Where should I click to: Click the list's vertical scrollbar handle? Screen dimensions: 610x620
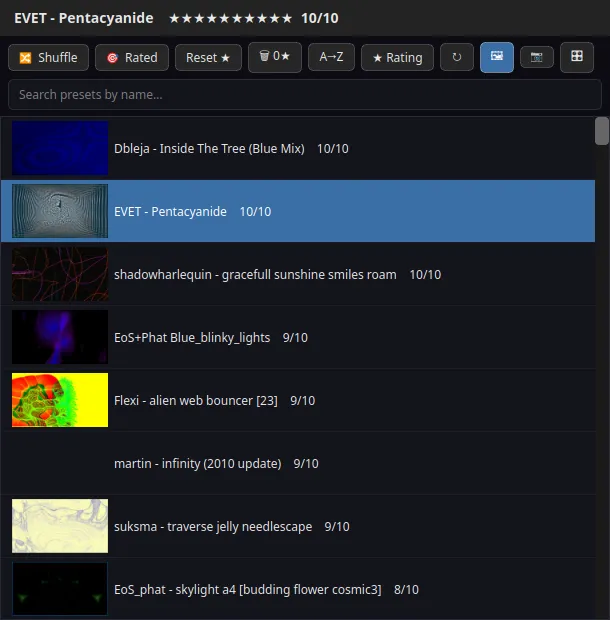pyautogui.click(x=602, y=131)
